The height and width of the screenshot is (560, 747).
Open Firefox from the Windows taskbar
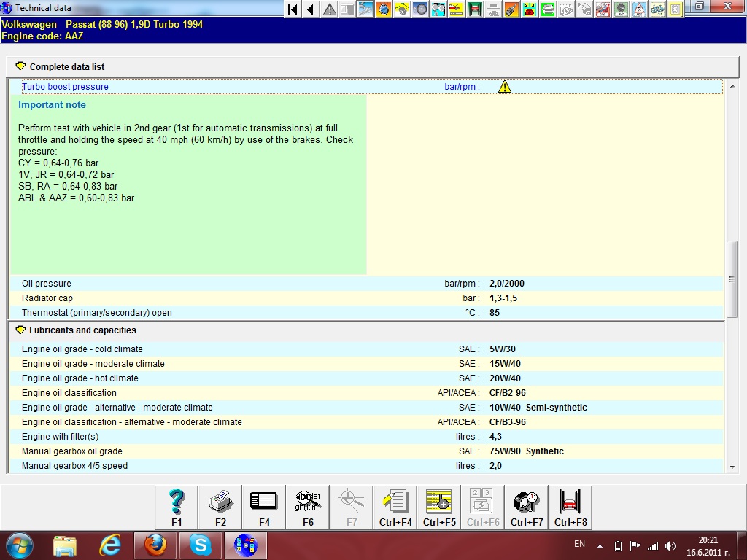pyautogui.click(x=155, y=545)
